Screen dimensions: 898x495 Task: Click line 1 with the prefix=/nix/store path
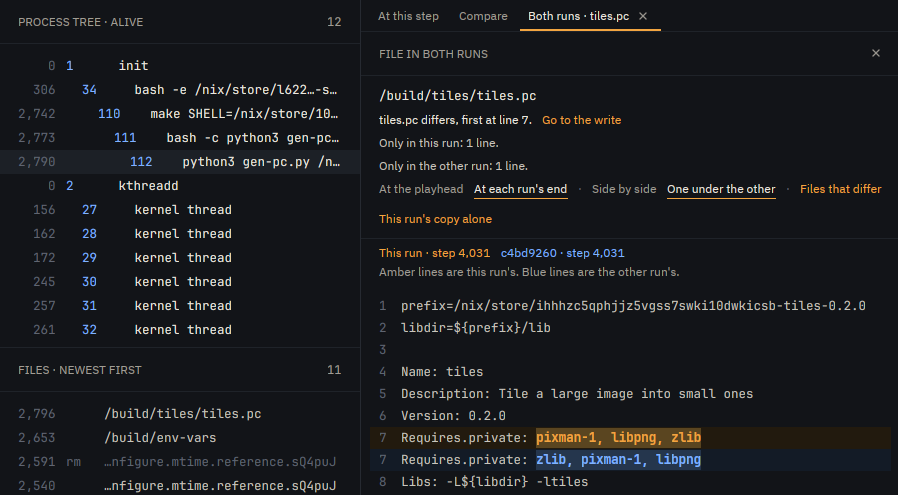[630, 306]
